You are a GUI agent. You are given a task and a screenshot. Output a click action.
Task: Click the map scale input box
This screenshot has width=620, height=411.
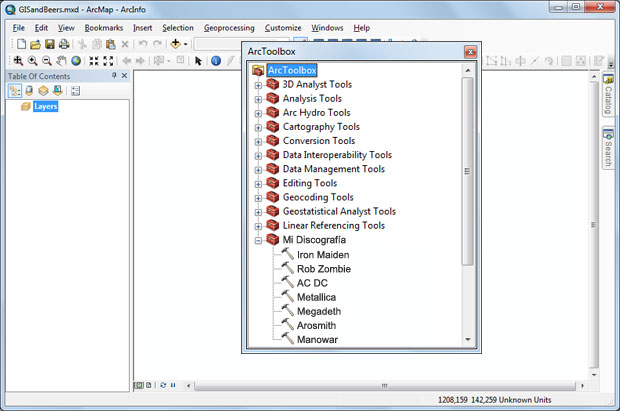coord(219,44)
